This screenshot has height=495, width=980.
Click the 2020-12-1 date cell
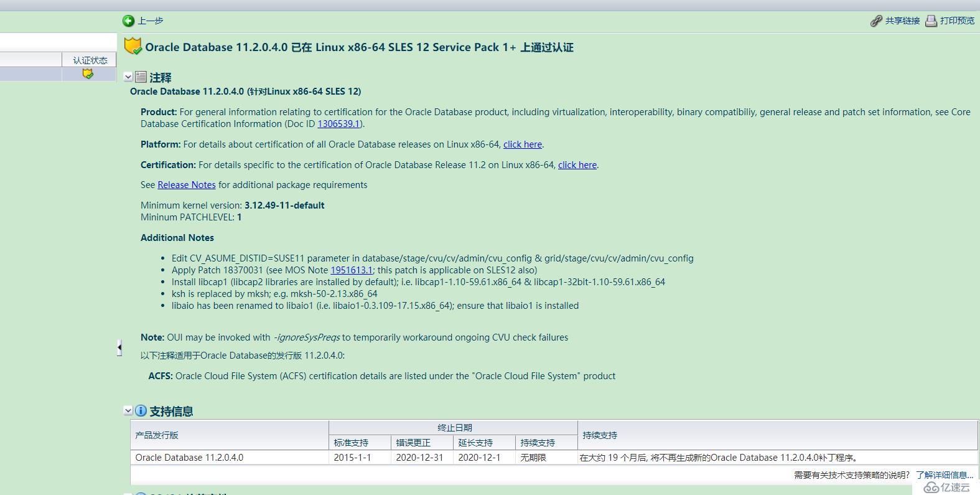click(x=484, y=458)
